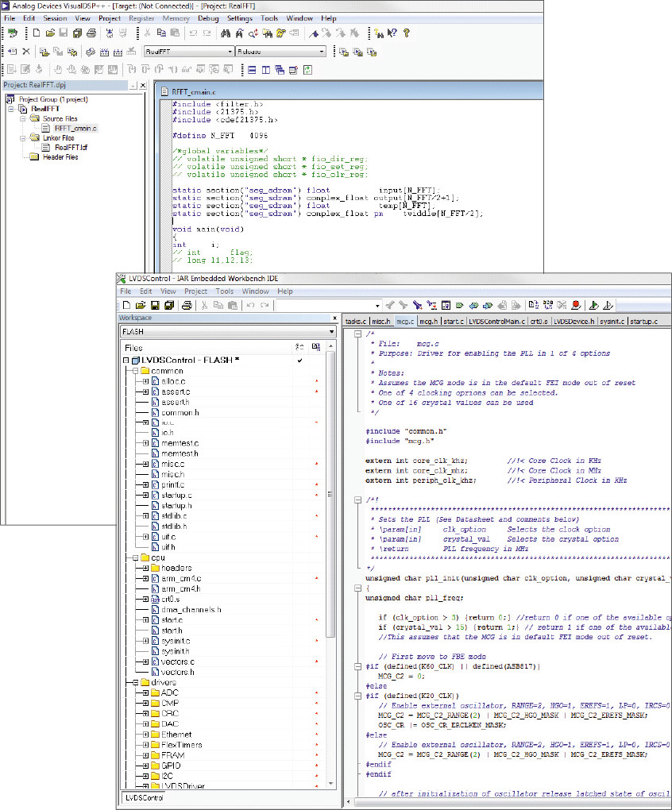Click the X remove icon in VisualDSP++ toolbar
The height and width of the screenshot is (810, 672).
26,52
